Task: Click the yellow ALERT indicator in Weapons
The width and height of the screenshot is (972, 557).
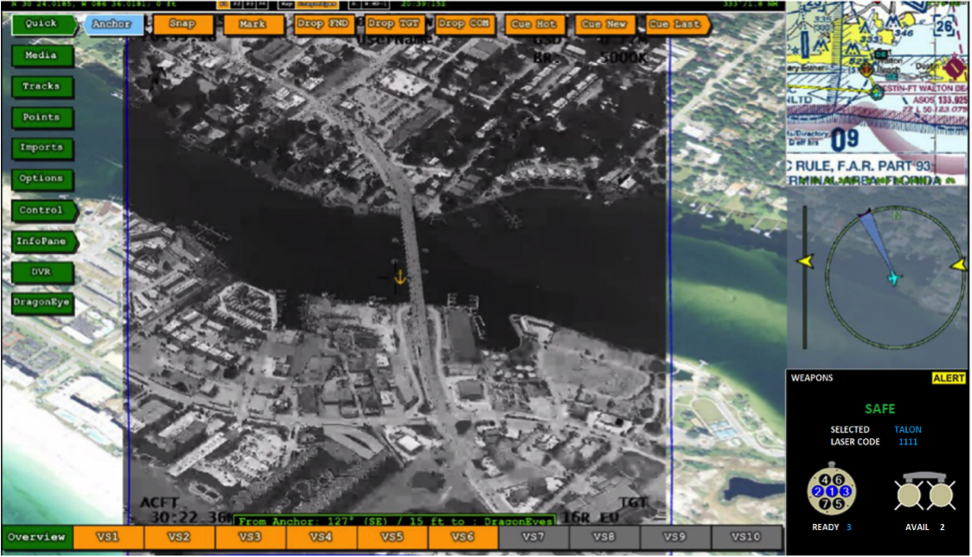Action: tap(948, 378)
